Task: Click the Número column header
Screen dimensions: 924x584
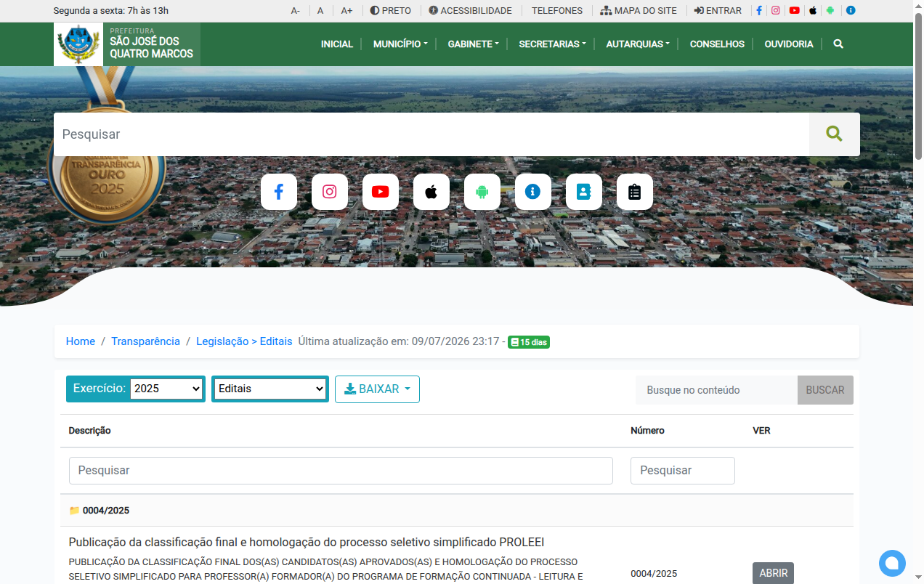Action: [647, 431]
